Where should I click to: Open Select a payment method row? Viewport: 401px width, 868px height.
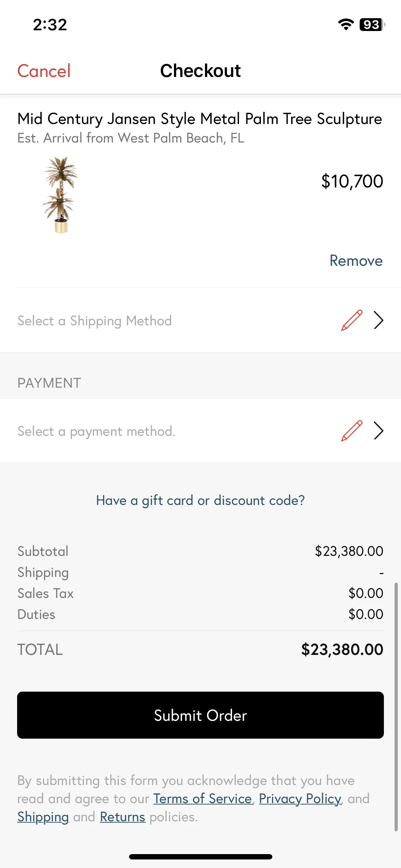click(x=200, y=431)
